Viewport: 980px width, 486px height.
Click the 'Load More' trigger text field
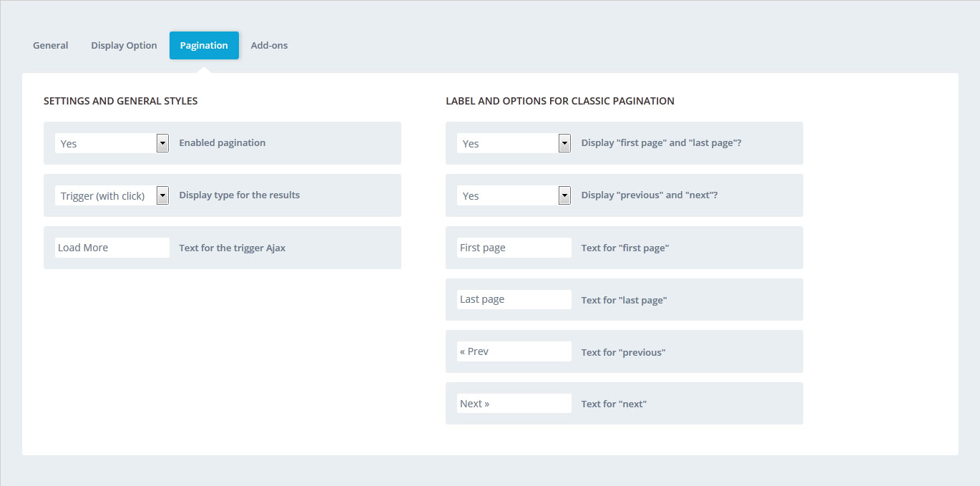[112, 248]
